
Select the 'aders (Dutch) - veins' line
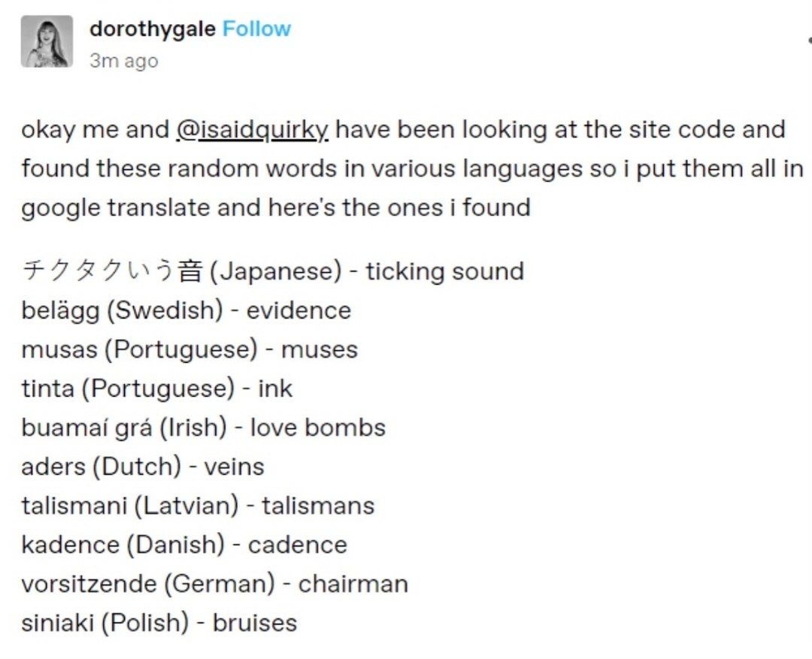[x=143, y=467]
